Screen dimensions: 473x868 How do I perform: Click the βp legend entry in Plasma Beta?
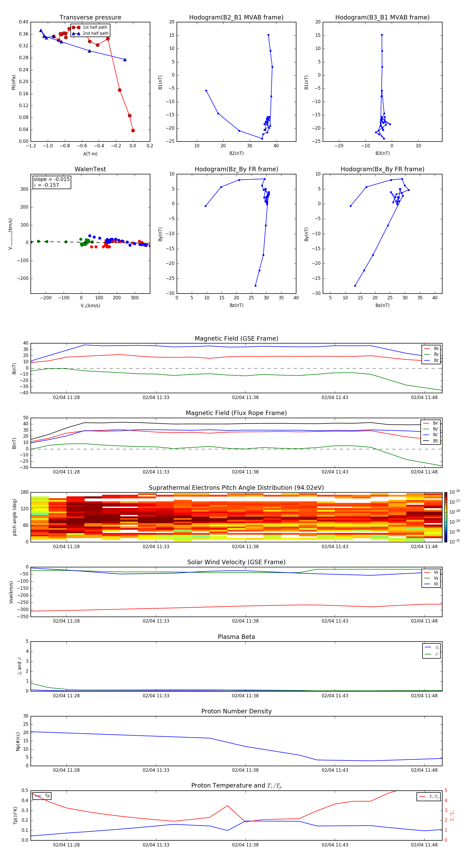click(431, 647)
